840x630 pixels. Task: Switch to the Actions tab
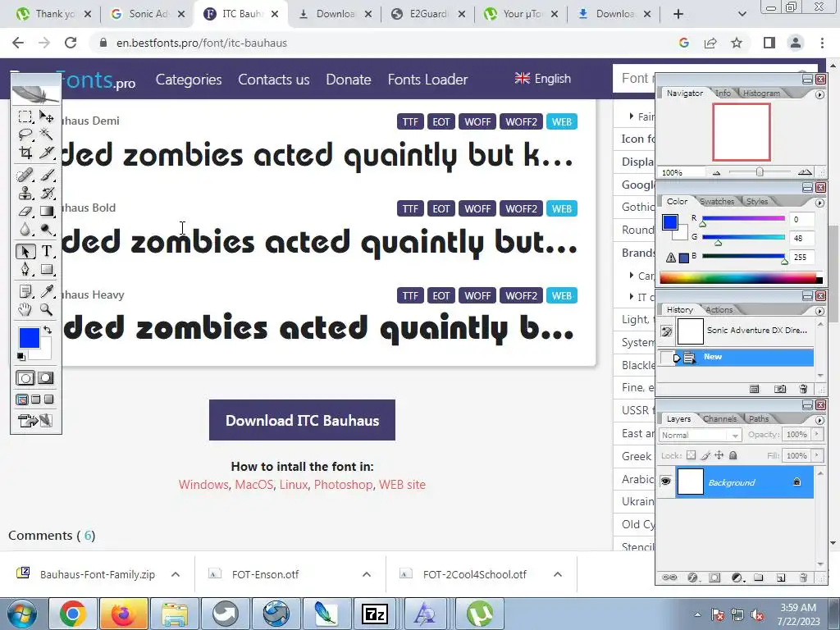pos(719,309)
